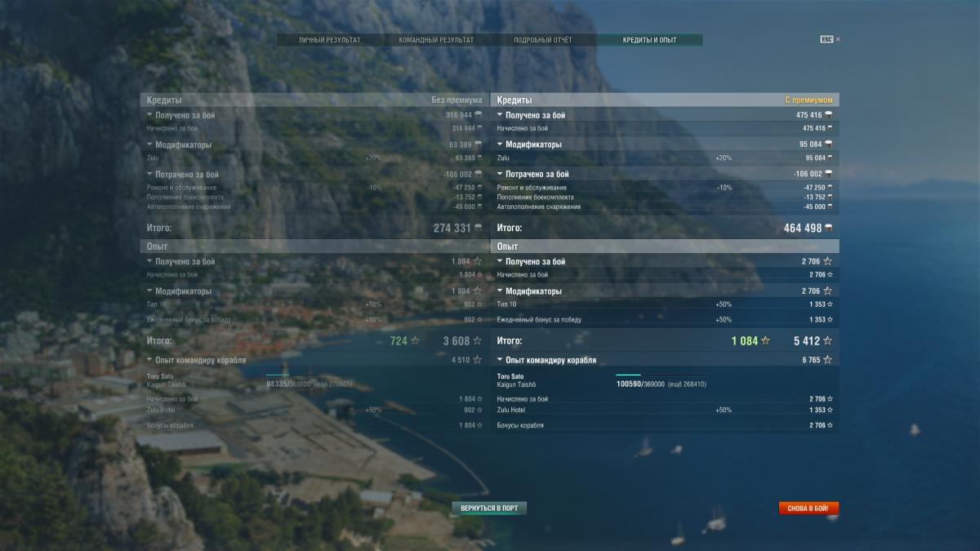Screen dimensions: 980x551
Task: Click credits icon beside 475 416 received
Action: point(829,116)
